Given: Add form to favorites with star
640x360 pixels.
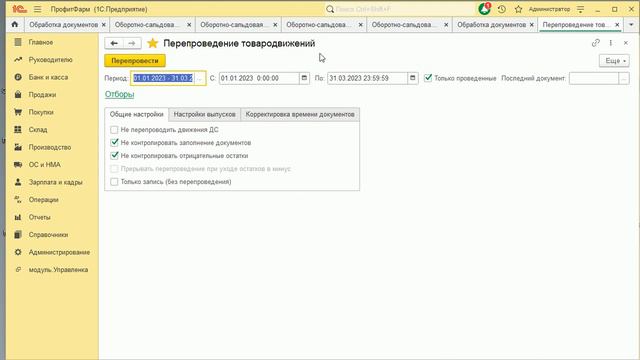Looking at the screenshot, I should tap(152, 43).
